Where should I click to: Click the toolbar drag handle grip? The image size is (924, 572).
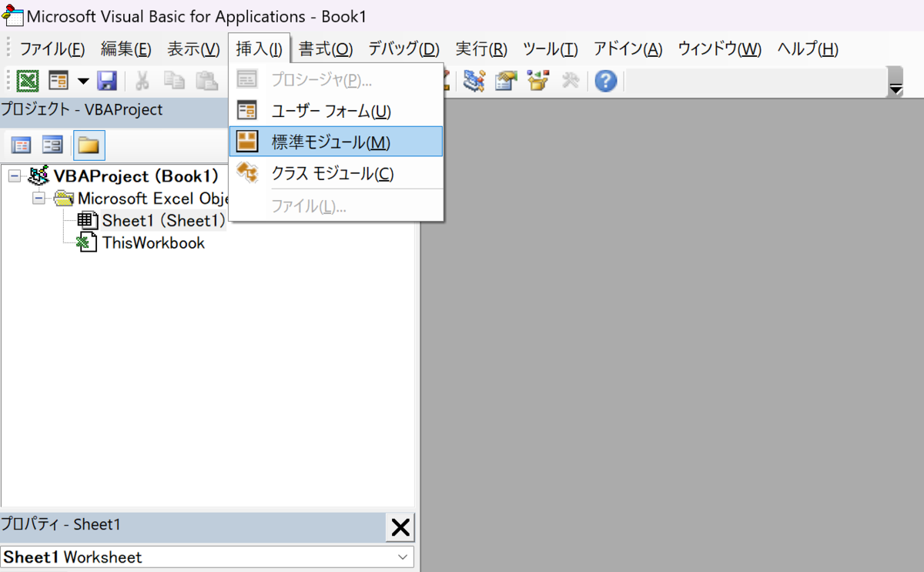pos(8,81)
